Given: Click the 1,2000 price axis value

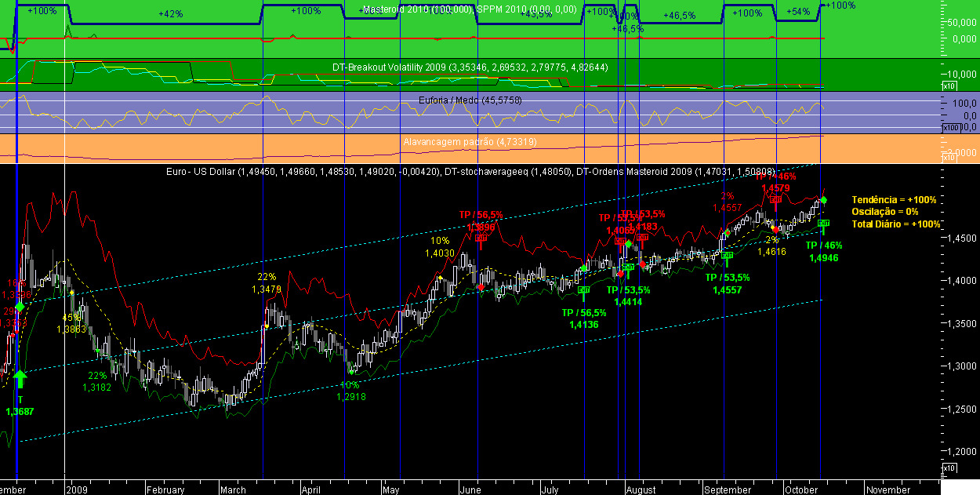Looking at the screenshot, I should [964, 453].
